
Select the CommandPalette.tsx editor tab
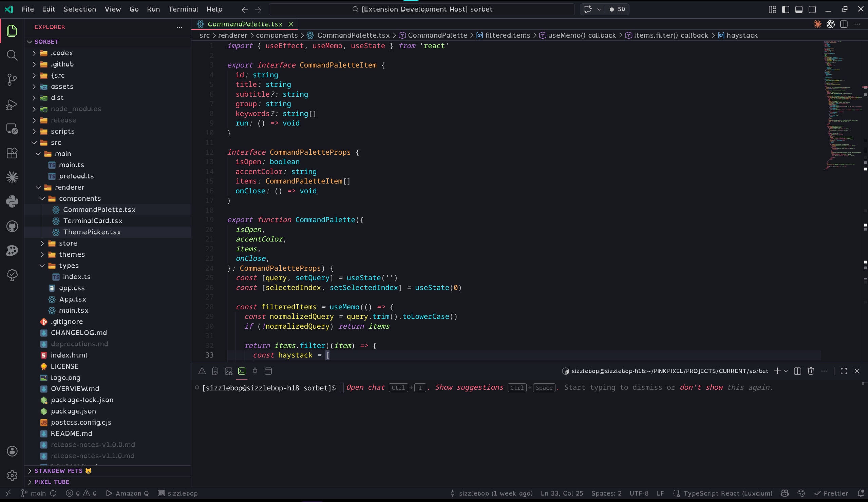pyautogui.click(x=245, y=24)
